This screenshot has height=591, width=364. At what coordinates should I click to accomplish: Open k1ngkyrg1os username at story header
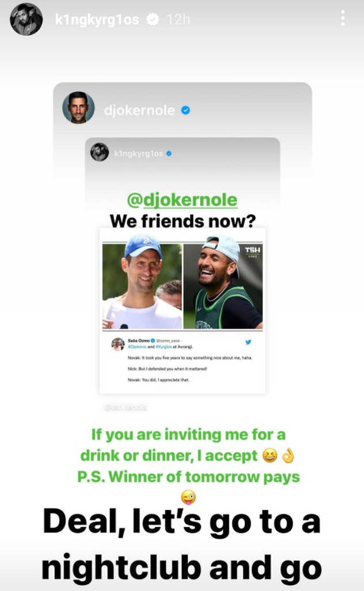[97, 20]
